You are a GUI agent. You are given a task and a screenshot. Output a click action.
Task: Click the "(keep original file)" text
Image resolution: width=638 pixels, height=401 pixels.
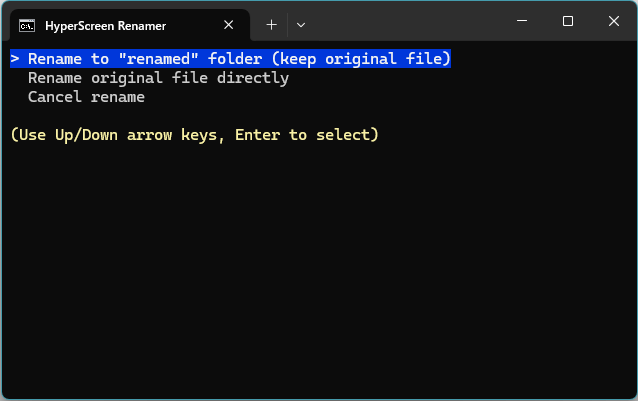pos(361,59)
